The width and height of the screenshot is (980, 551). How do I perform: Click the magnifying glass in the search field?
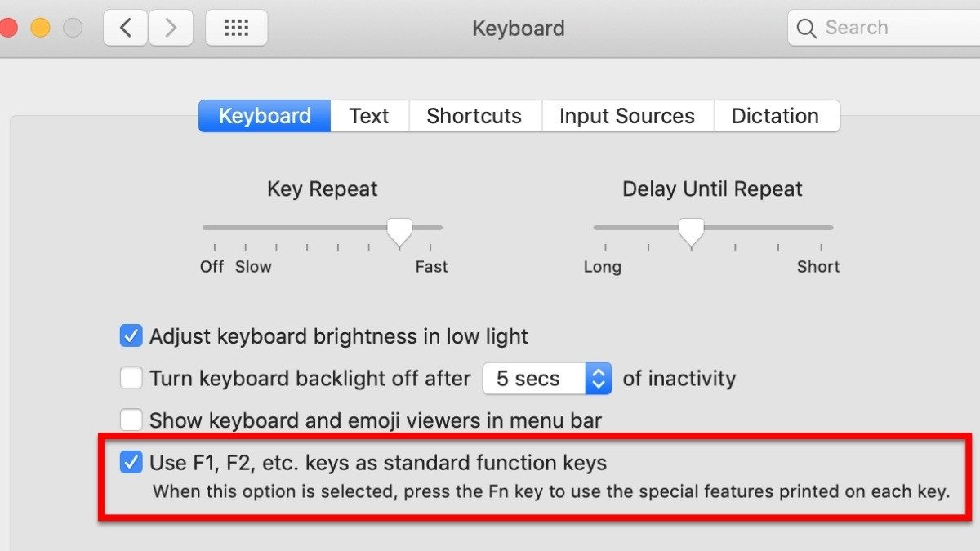(x=806, y=27)
